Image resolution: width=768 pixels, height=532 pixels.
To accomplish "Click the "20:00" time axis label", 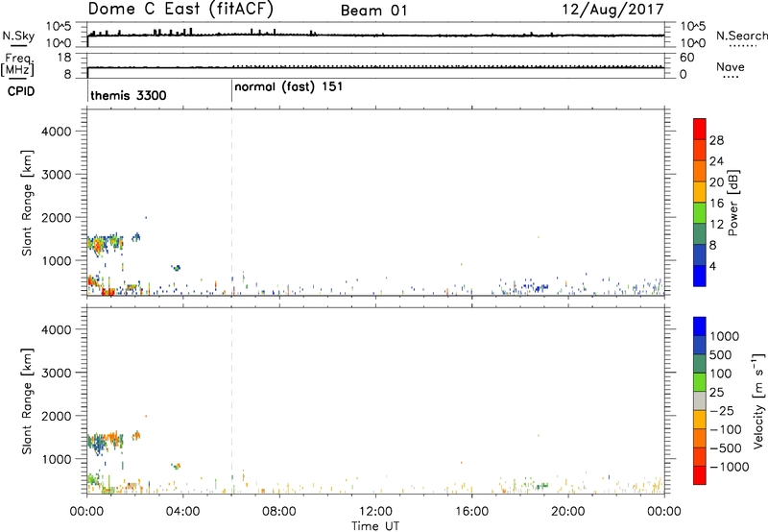I will pyautogui.click(x=568, y=512).
